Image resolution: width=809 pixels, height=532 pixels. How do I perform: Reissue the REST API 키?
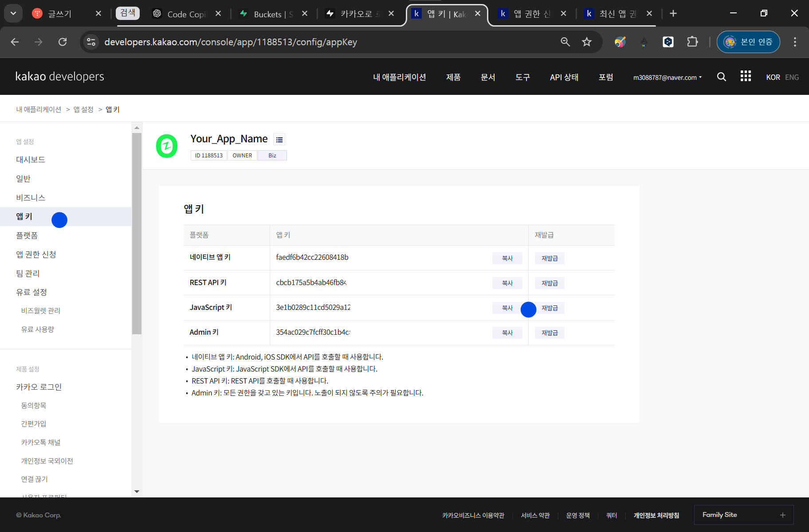coord(550,283)
